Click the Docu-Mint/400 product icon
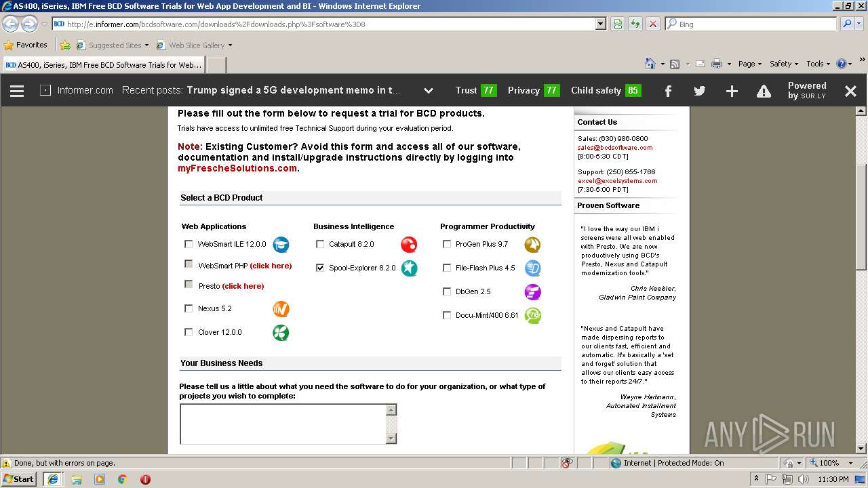The height and width of the screenshot is (488, 868). coord(532,315)
